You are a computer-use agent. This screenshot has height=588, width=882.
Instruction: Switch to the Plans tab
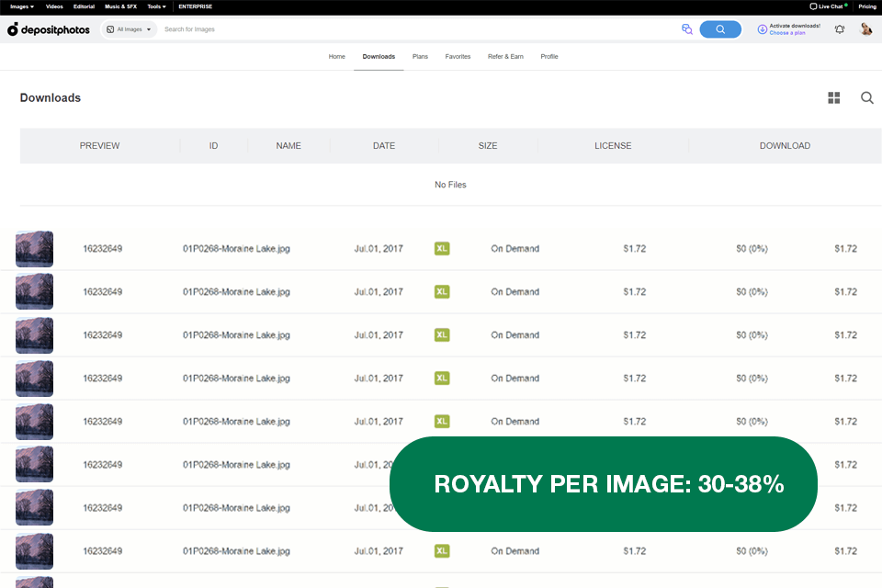click(x=420, y=57)
